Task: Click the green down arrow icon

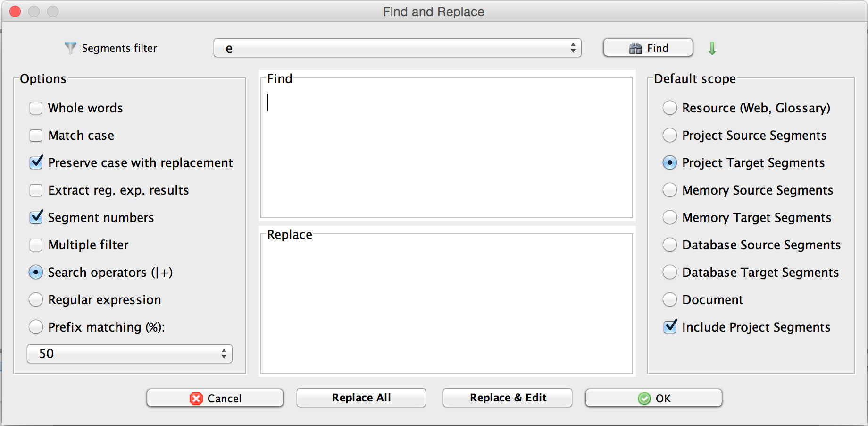Action: pyautogui.click(x=712, y=48)
